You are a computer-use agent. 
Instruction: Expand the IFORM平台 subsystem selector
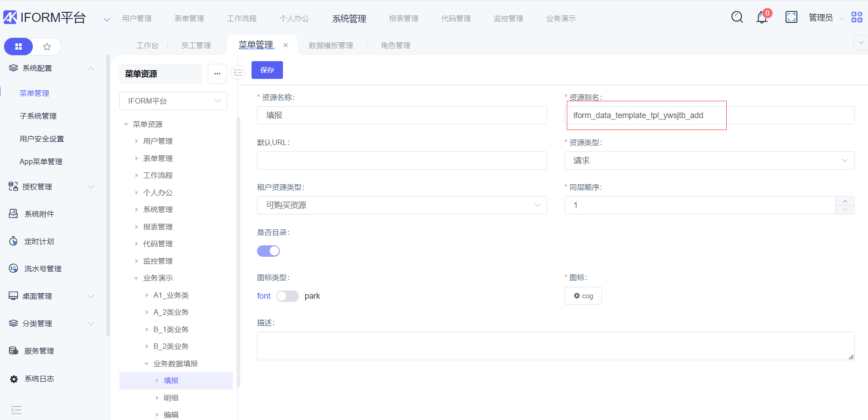point(173,101)
